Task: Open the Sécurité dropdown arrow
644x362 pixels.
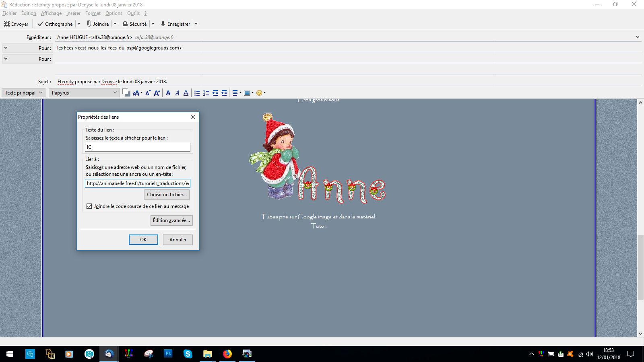Action: (153, 24)
